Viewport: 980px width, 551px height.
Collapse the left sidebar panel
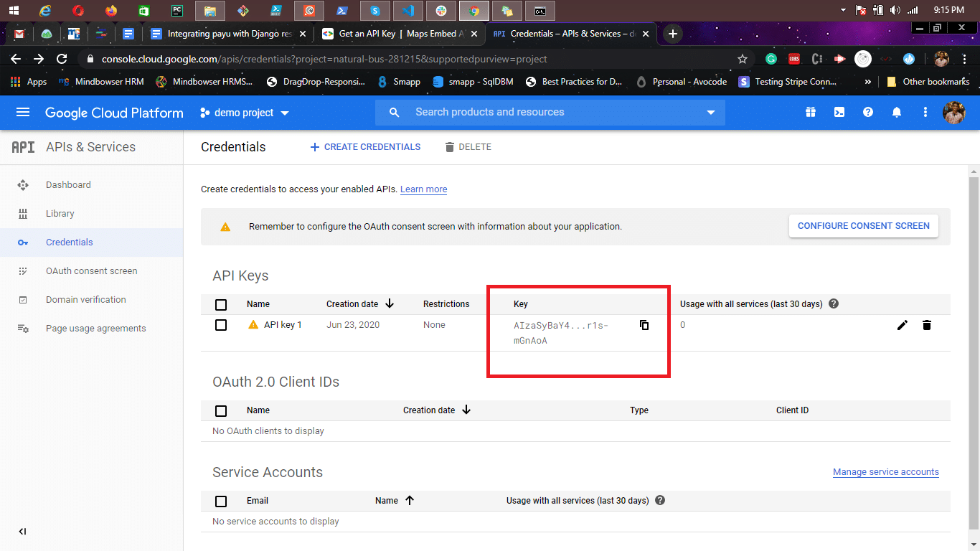(x=22, y=532)
